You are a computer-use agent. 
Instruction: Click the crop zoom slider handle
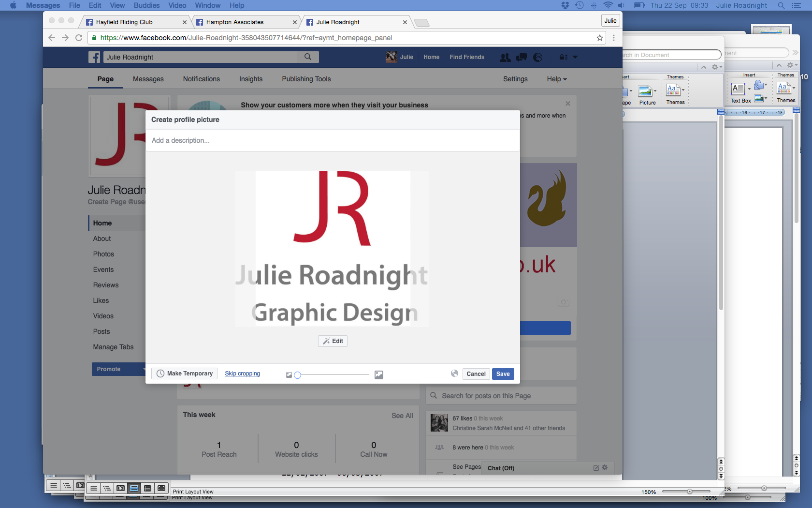tap(298, 375)
